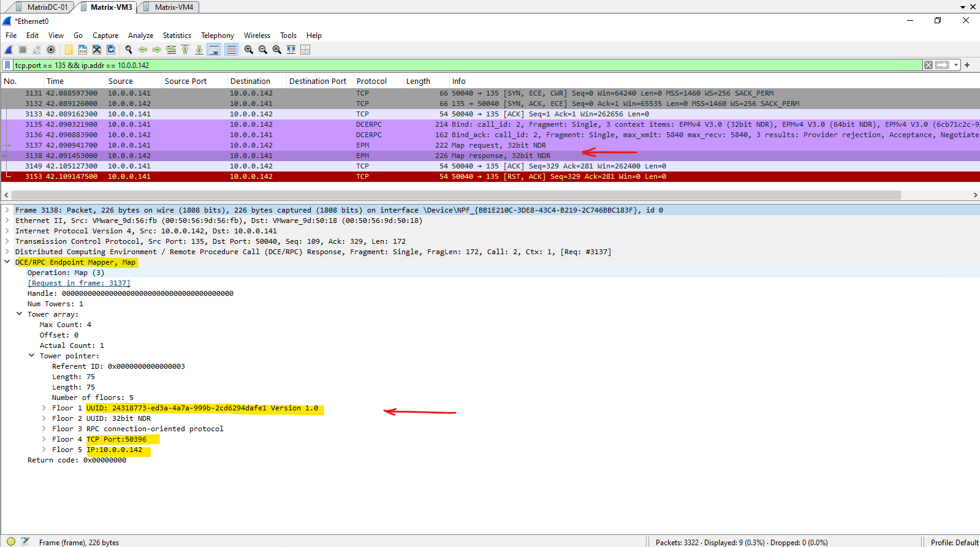The height and width of the screenshot is (547, 980).
Task: Expand the Ethernet II tree row
Action: (7, 221)
